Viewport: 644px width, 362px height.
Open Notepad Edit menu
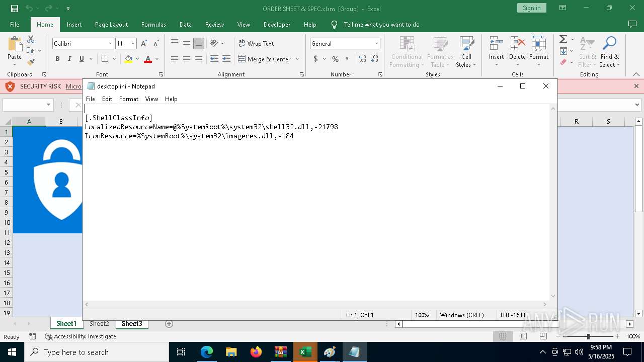107,99
